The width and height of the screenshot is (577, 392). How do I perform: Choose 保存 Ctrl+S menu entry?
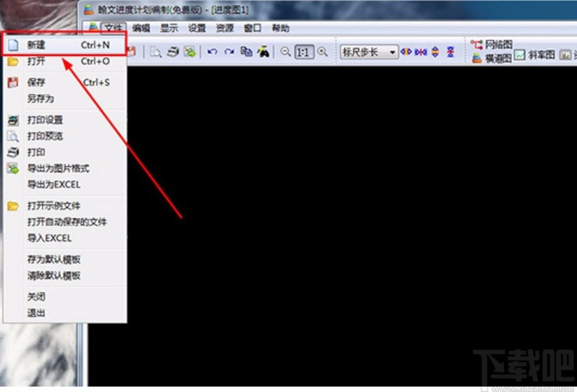point(64,82)
